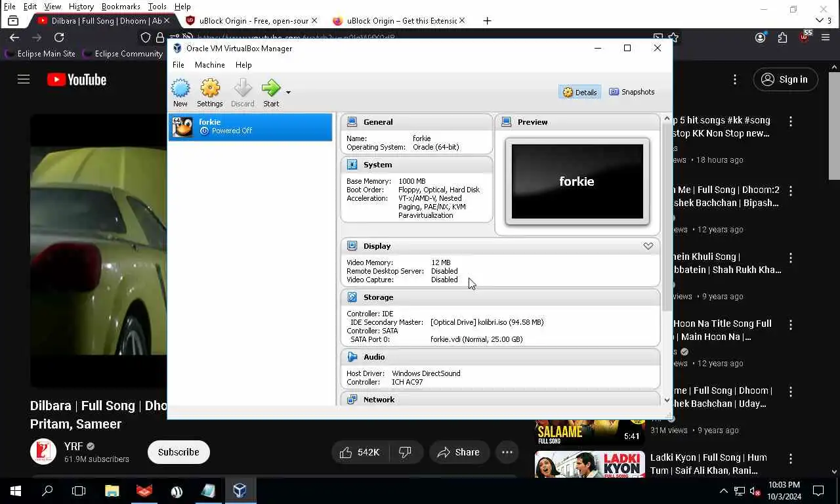Open the Ladki Kyon video thumbnail
The image size is (840, 504).
click(x=590, y=465)
